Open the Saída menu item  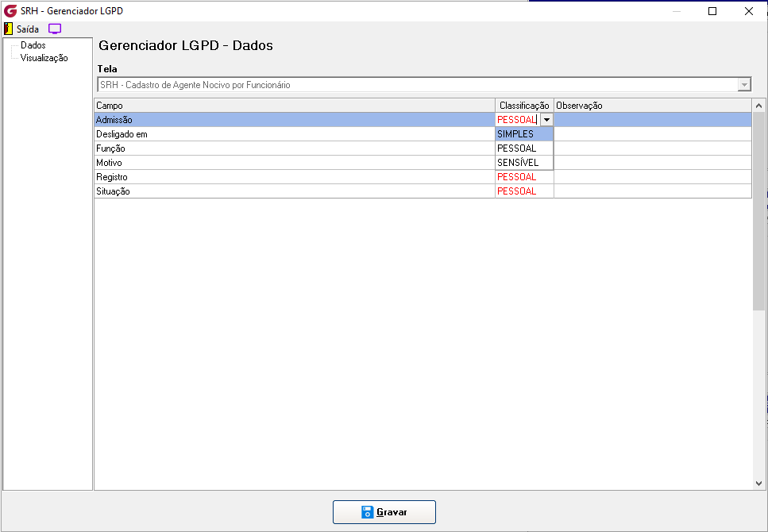28,29
